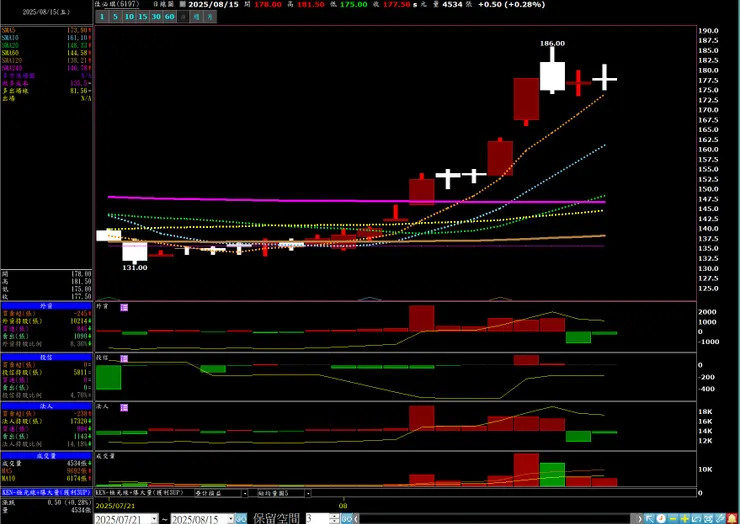Open the 法人 panel settings icon
740x524 pixels.
point(124,407)
